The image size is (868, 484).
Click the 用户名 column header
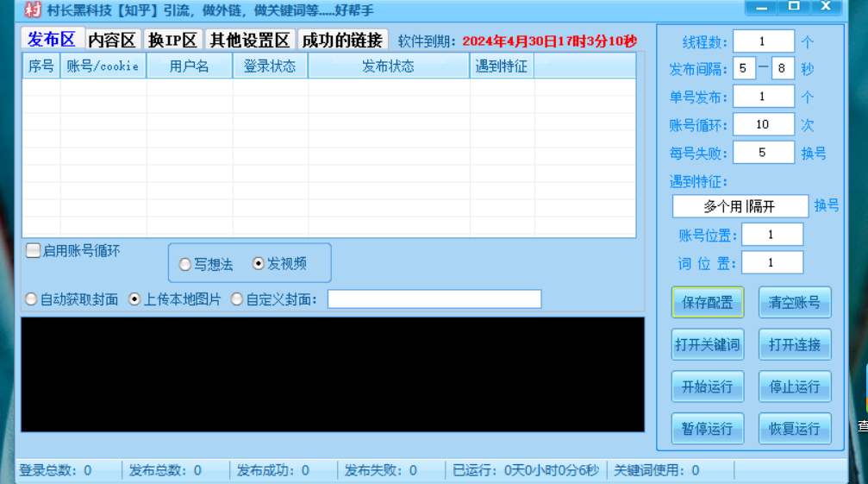point(190,66)
